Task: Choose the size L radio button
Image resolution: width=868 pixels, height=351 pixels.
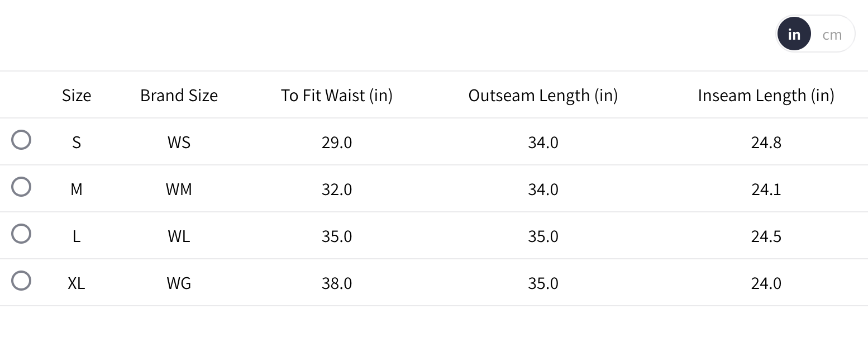Action: point(21,234)
